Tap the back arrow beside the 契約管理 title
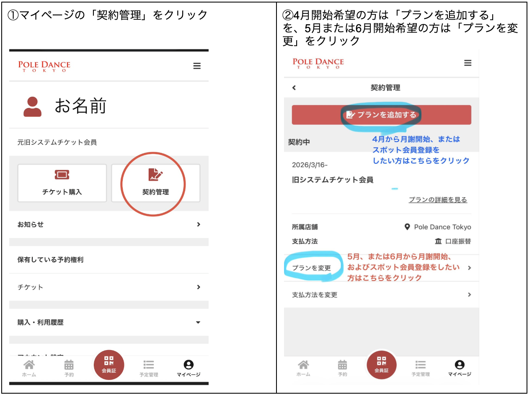The height and width of the screenshot is (397, 532). [x=294, y=88]
